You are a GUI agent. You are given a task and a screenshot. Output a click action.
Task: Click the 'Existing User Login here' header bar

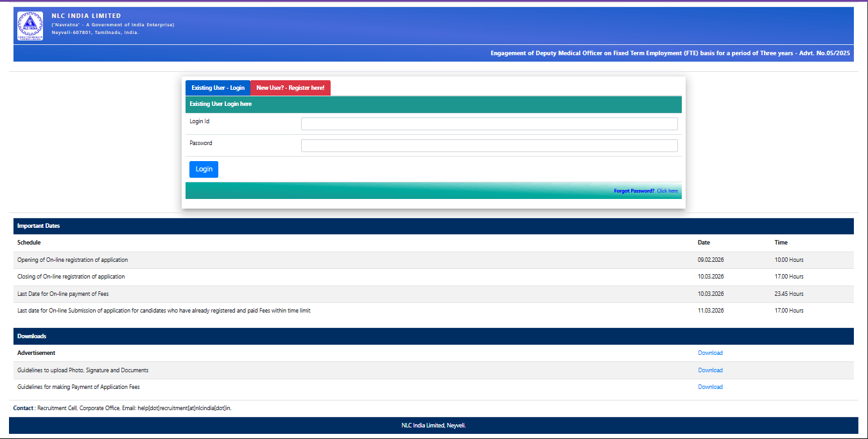click(221, 104)
